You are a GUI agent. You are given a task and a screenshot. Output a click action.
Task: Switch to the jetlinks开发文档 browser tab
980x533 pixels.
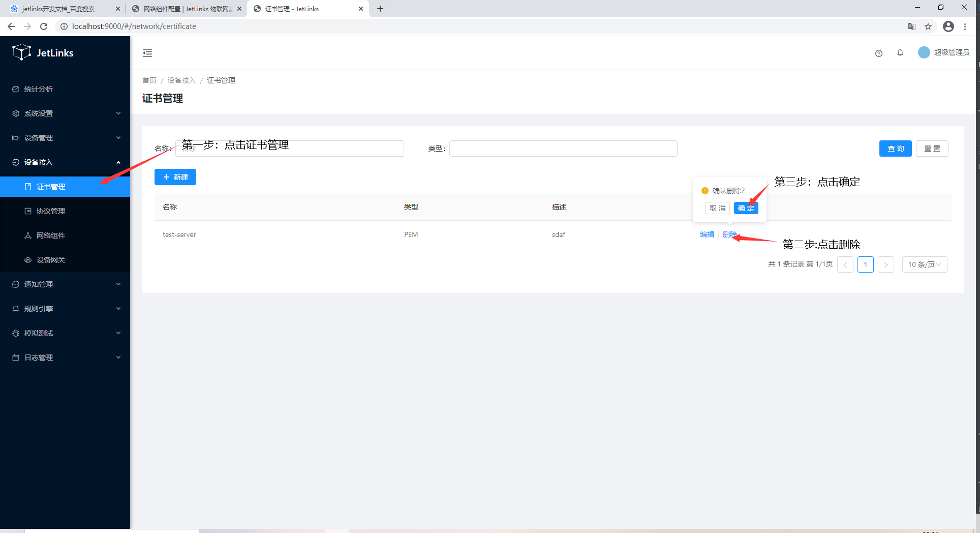pos(58,9)
